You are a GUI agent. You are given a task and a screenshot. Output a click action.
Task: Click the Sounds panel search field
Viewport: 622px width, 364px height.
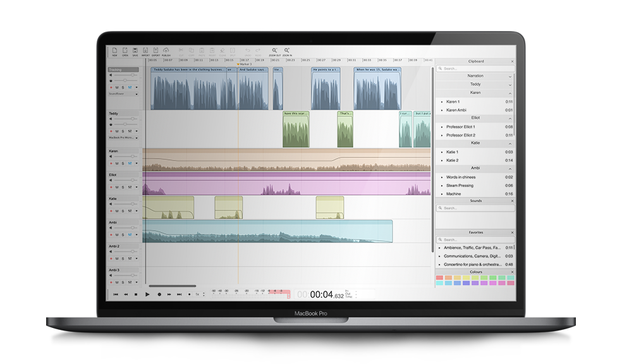tap(475, 207)
